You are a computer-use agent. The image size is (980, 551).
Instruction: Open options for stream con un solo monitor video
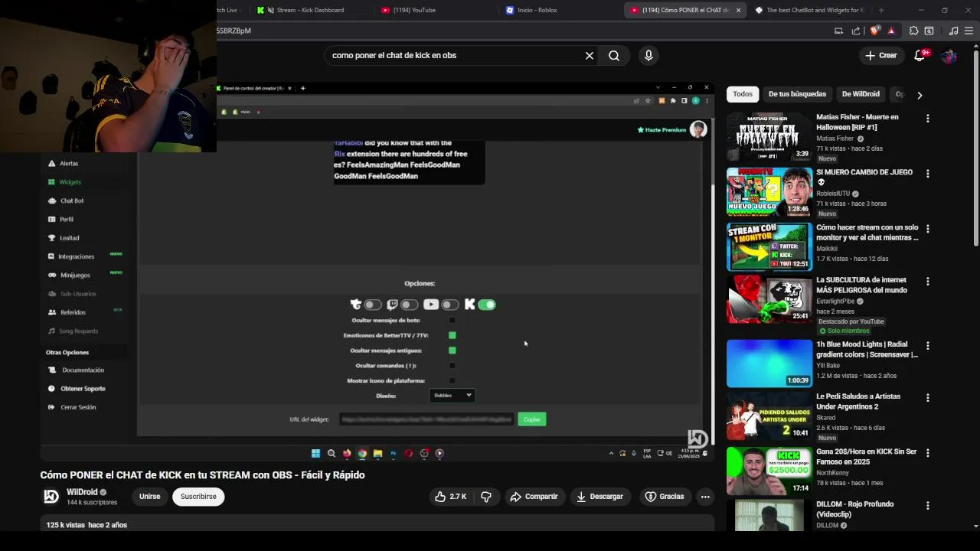click(928, 229)
